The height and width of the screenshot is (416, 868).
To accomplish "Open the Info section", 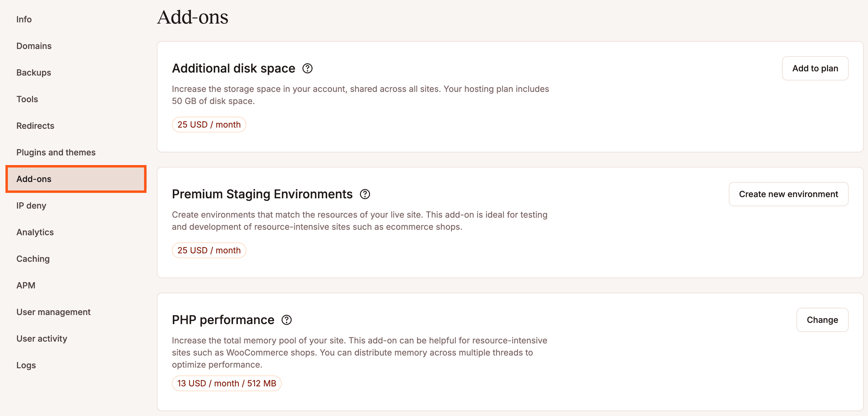I will pyautogui.click(x=24, y=19).
